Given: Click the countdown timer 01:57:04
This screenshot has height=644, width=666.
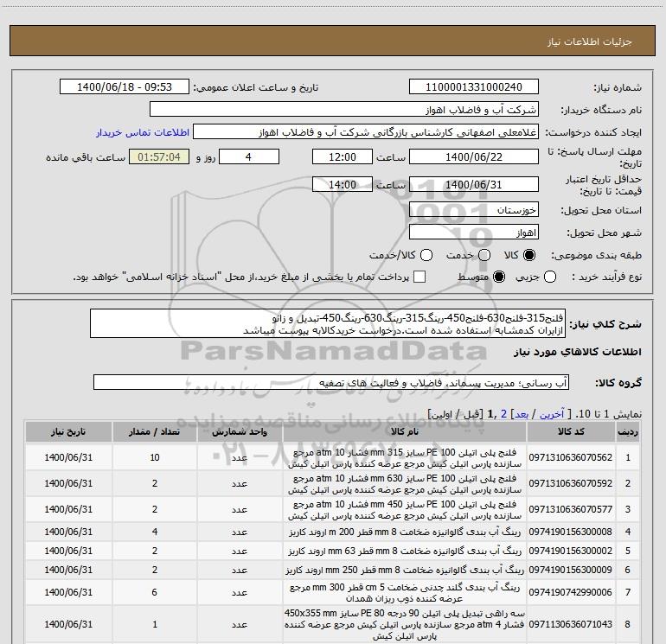Looking at the screenshot, I should (159, 156).
